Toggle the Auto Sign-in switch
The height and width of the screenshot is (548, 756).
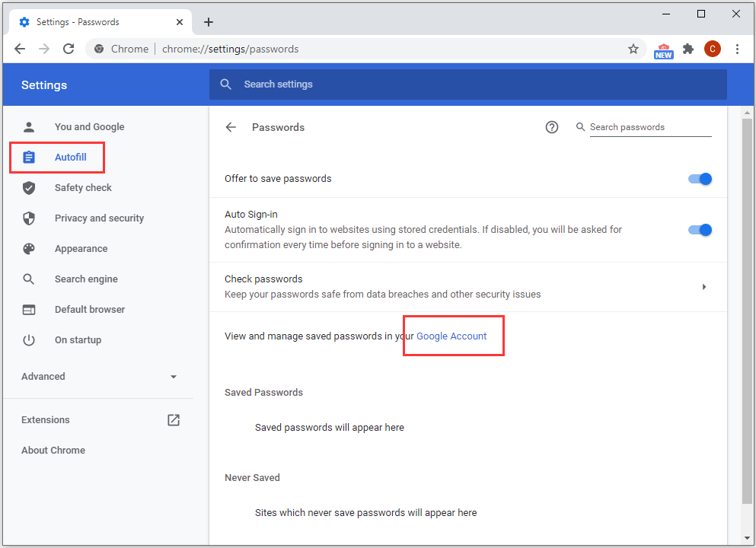coord(700,230)
